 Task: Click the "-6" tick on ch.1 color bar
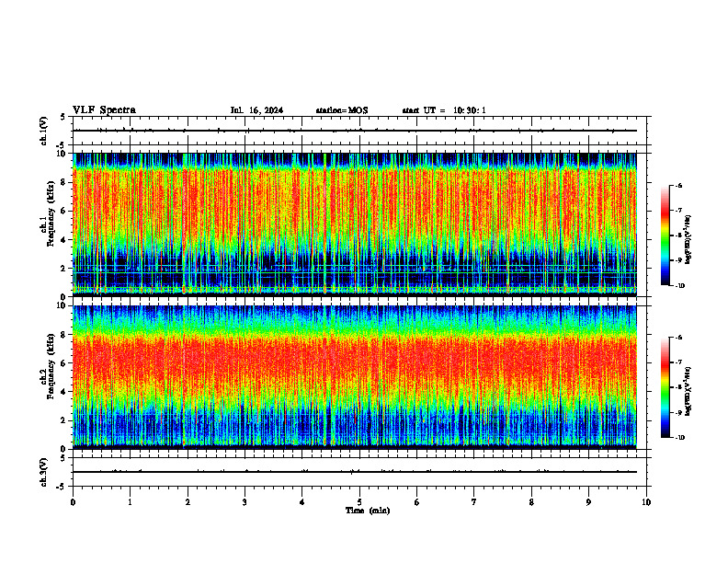(x=678, y=185)
